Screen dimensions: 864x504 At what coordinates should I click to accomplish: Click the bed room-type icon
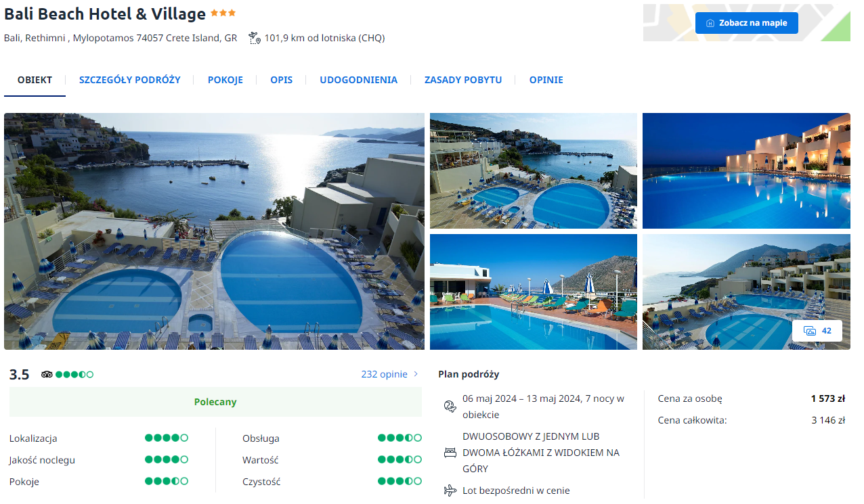pyautogui.click(x=450, y=453)
